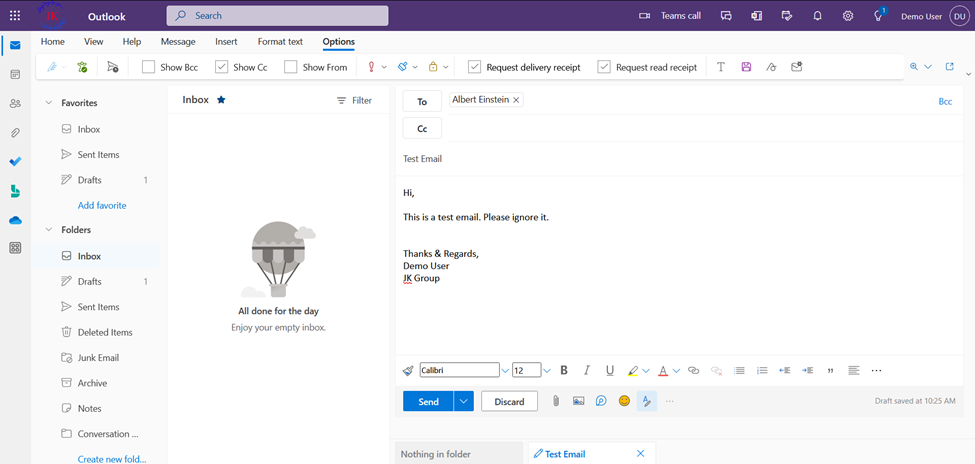Uncheck the Show Cc checkbox
The width and height of the screenshot is (975, 464).
click(222, 67)
